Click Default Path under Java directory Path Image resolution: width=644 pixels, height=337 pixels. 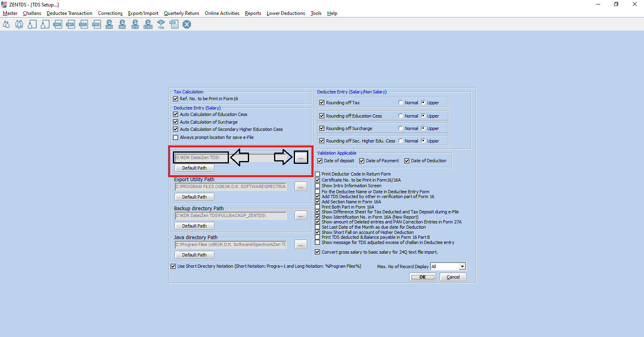[x=194, y=255]
